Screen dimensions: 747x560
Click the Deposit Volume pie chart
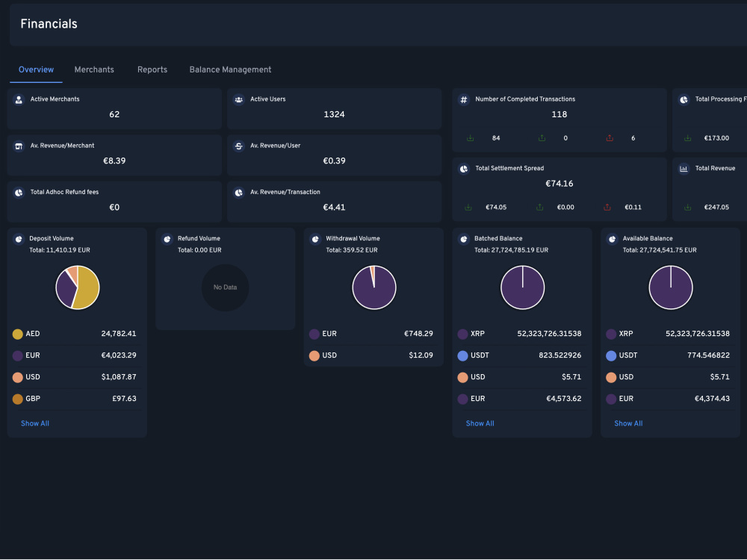tap(78, 287)
